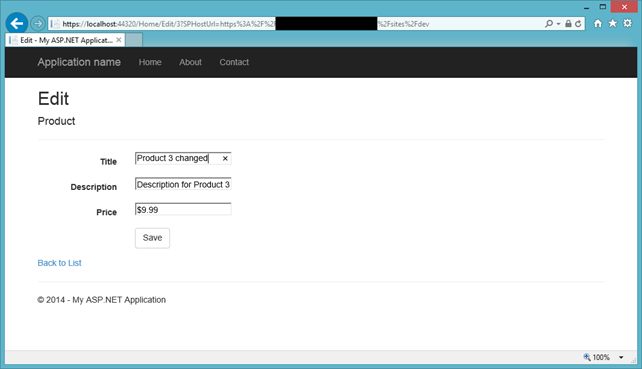Open the browser home page icon
This screenshot has width=642, height=369.
598,23
